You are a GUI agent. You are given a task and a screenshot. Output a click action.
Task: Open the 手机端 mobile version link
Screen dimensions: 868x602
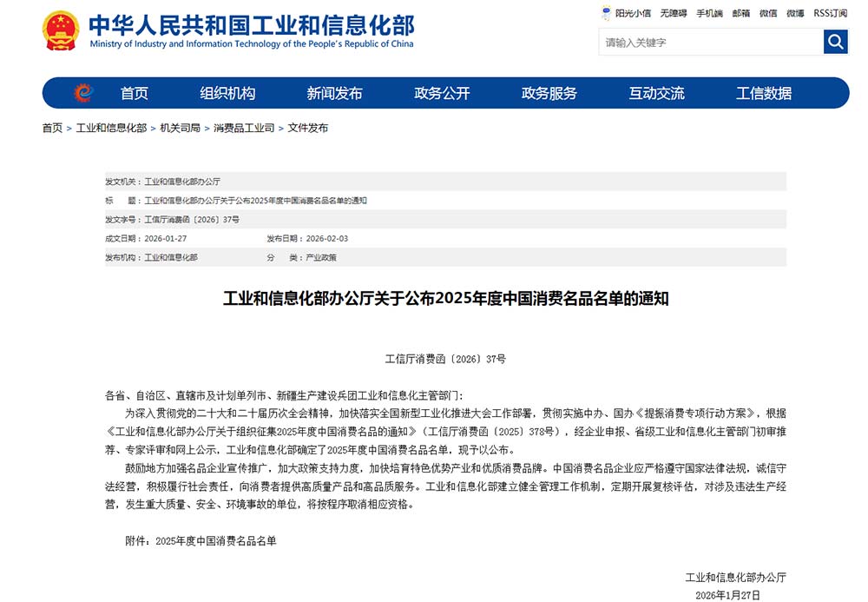(709, 13)
